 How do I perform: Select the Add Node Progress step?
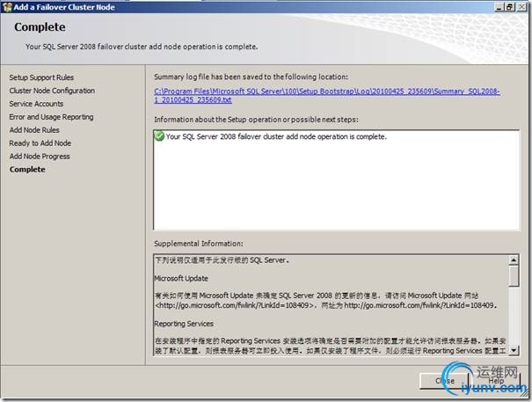point(40,157)
